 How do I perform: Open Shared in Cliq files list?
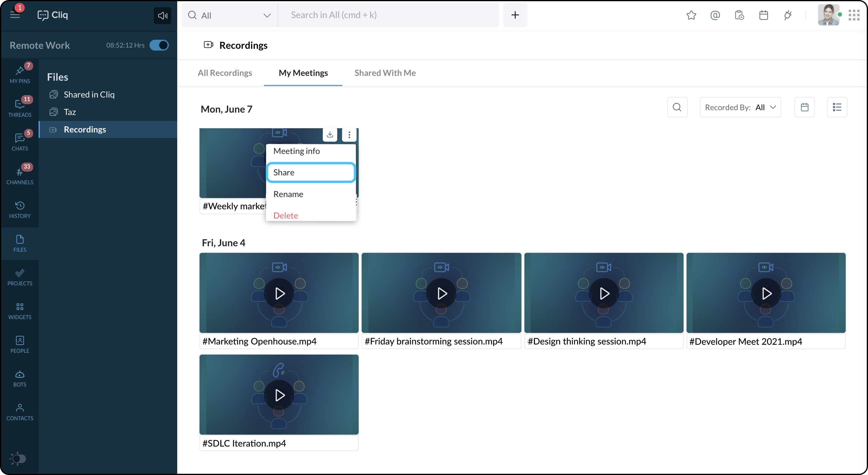point(89,95)
